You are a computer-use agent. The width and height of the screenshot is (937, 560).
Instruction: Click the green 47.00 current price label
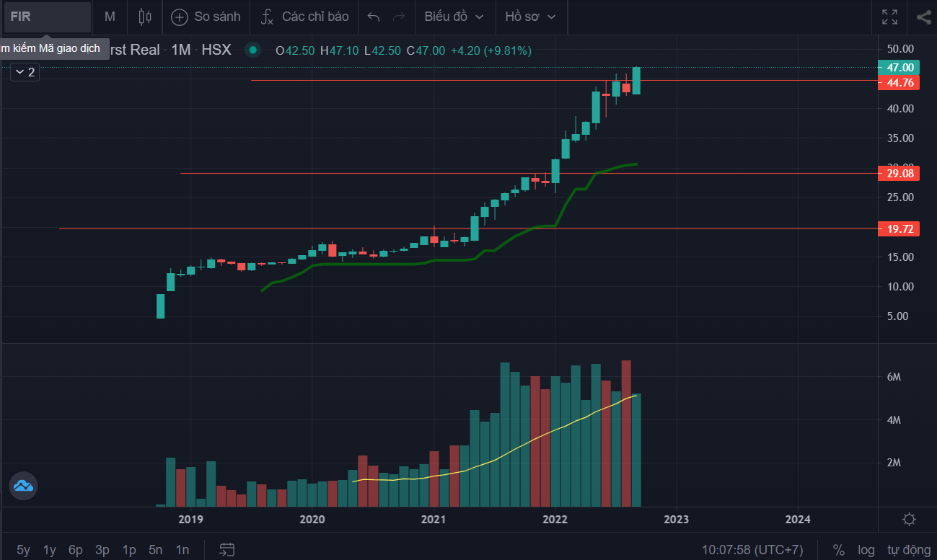click(899, 67)
